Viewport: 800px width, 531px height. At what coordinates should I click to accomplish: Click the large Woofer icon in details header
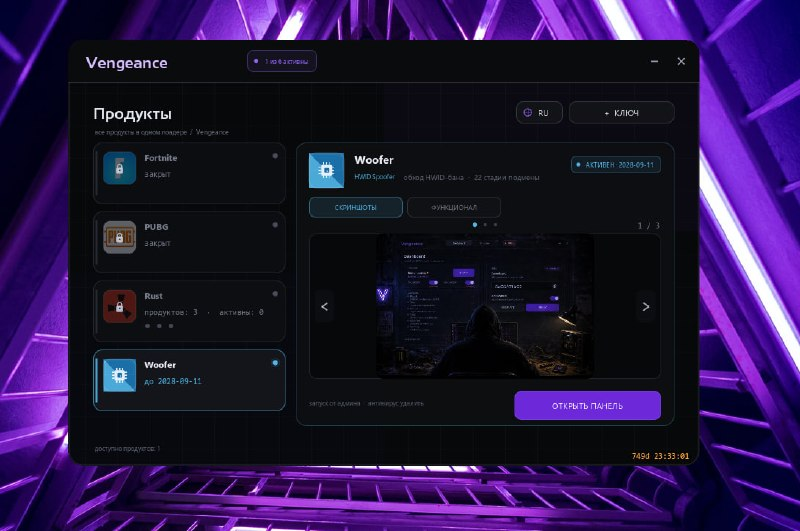pos(327,170)
